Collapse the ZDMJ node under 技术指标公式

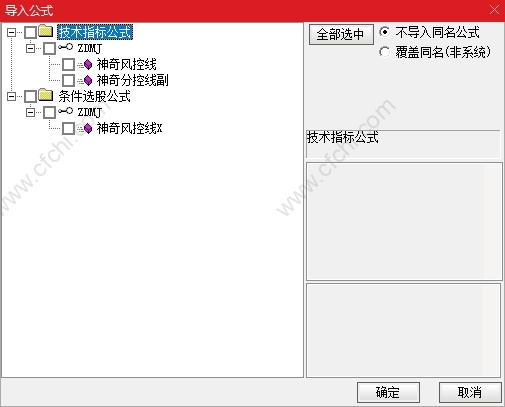click(x=30, y=48)
